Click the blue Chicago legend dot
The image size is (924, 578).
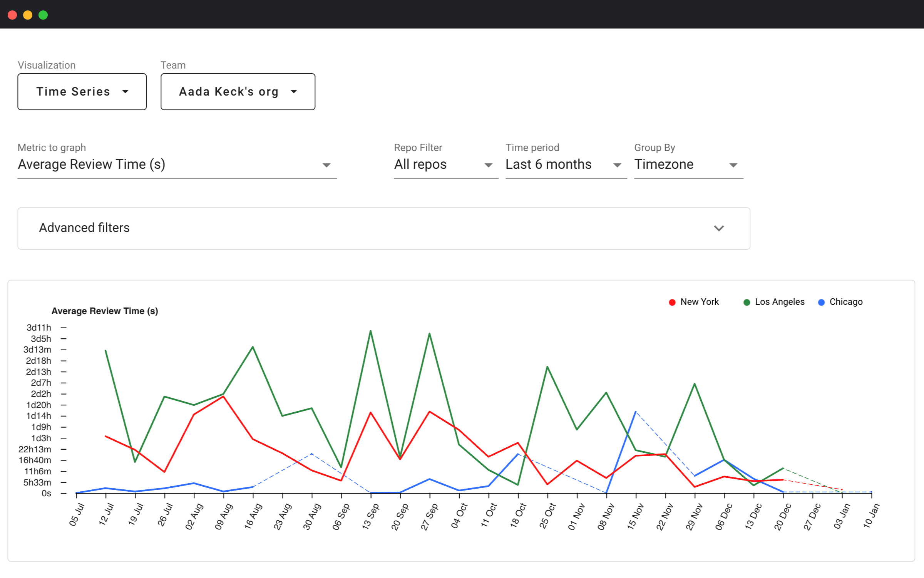click(821, 302)
